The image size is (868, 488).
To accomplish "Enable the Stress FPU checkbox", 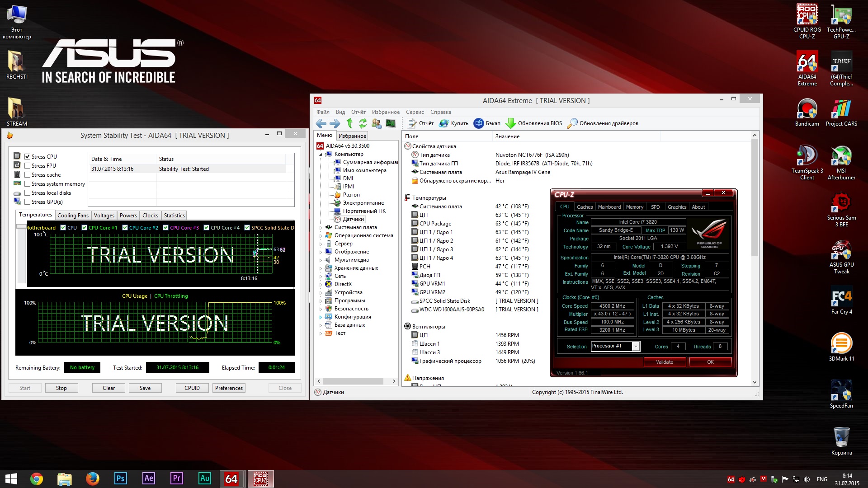I will pos(28,166).
